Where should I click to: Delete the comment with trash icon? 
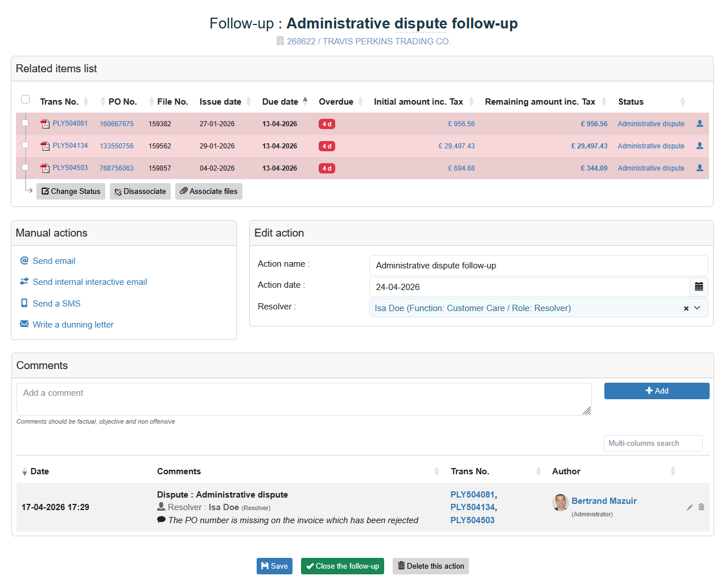coord(701,507)
